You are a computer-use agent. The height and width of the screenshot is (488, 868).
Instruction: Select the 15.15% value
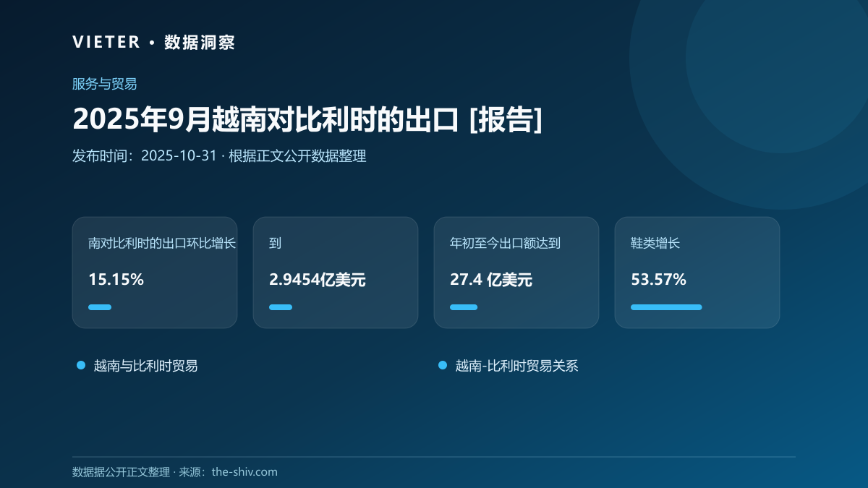[x=116, y=279]
